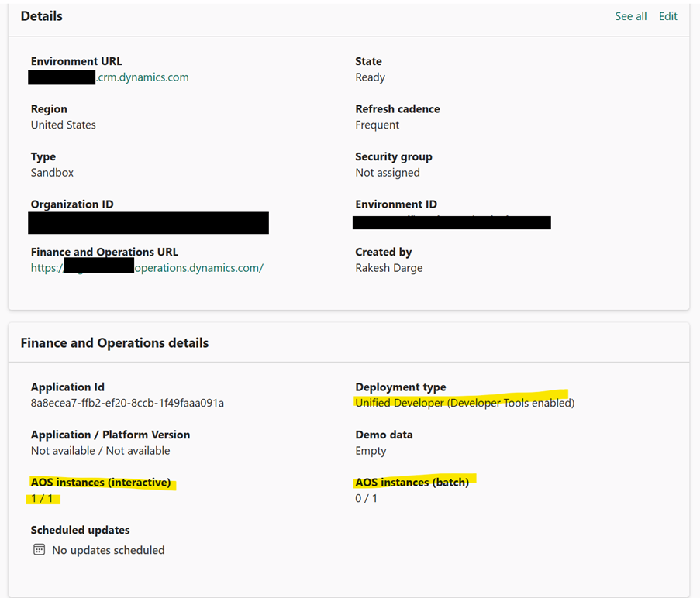
Task: Click the scheduled updates calendar icon
Action: pos(40,549)
